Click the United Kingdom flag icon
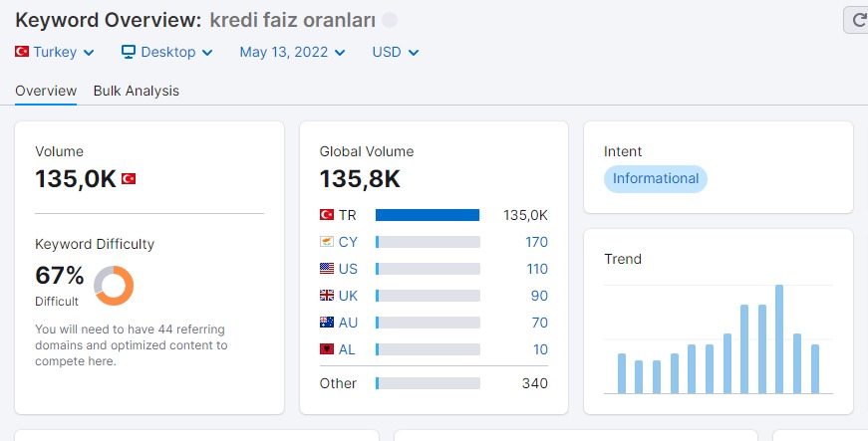Viewport: 868px width, 441px height. pos(327,295)
